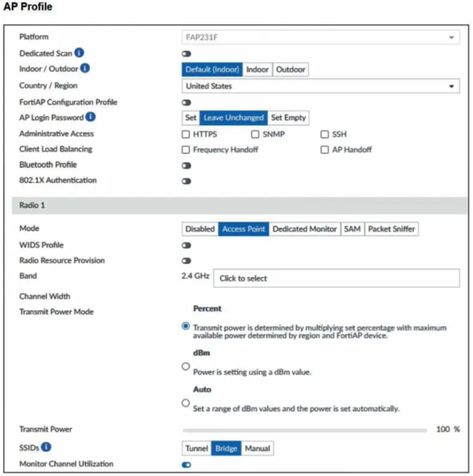Choose Set for AP Login Password

pyautogui.click(x=191, y=118)
